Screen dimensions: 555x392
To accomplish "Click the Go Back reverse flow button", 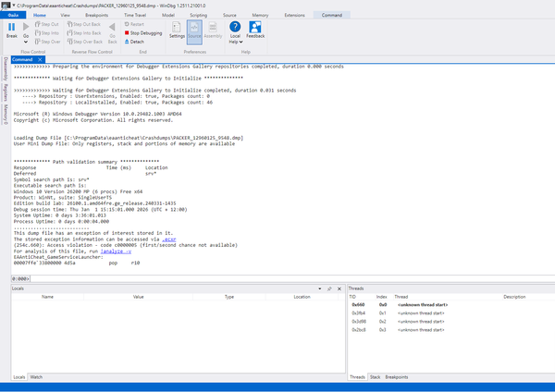I will (x=112, y=33).
